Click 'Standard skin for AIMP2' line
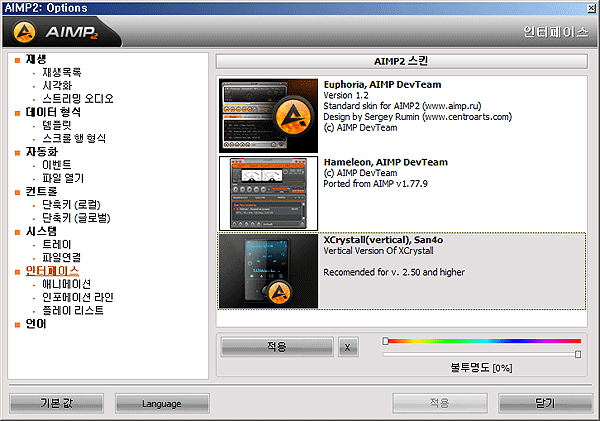Screen dimensions: 600x421 pyautogui.click(x=402, y=106)
